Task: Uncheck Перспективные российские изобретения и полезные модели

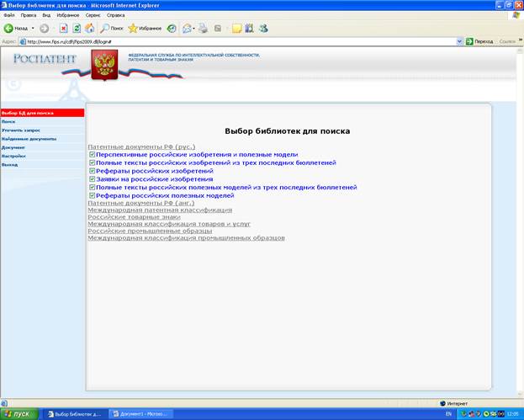Action: pyautogui.click(x=93, y=155)
